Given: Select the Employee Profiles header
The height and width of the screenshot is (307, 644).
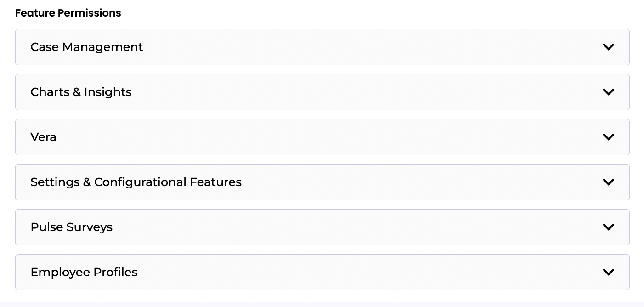Looking at the screenshot, I should coord(84,272).
